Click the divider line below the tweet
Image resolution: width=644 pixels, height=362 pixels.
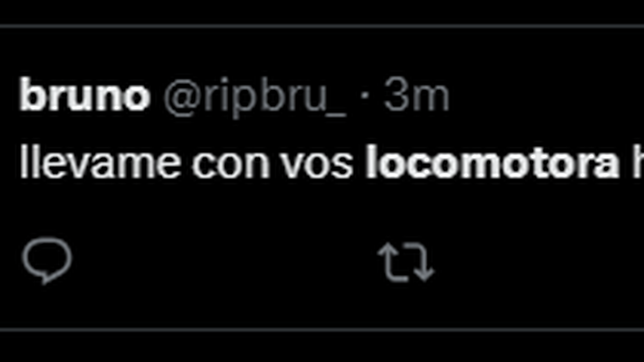(x=322, y=330)
